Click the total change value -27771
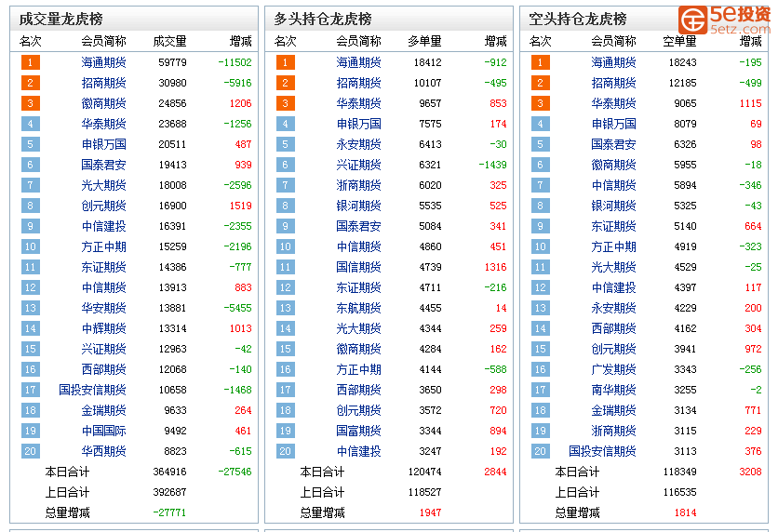The image size is (778, 532). click(169, 512)
